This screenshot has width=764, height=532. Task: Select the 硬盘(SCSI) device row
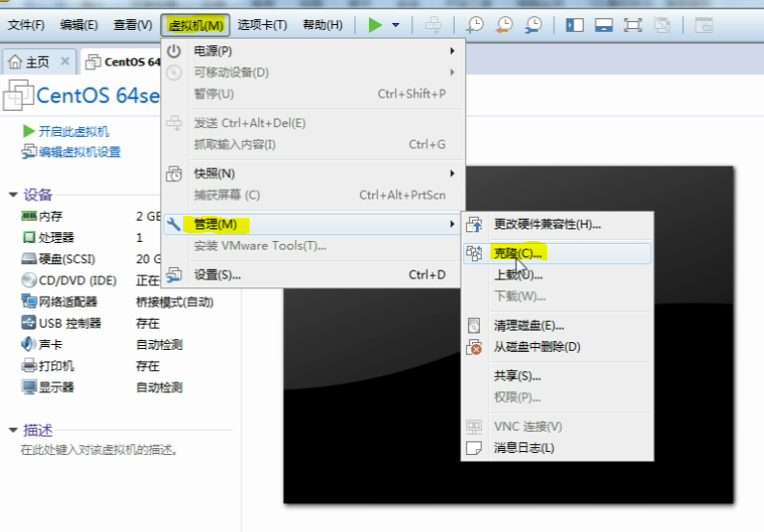pos(92,259)
